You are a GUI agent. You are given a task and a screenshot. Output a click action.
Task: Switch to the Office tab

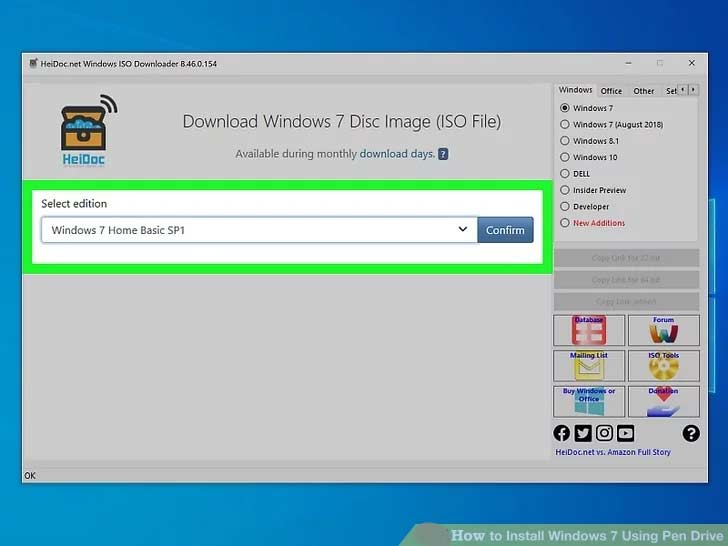pos(611,91)
